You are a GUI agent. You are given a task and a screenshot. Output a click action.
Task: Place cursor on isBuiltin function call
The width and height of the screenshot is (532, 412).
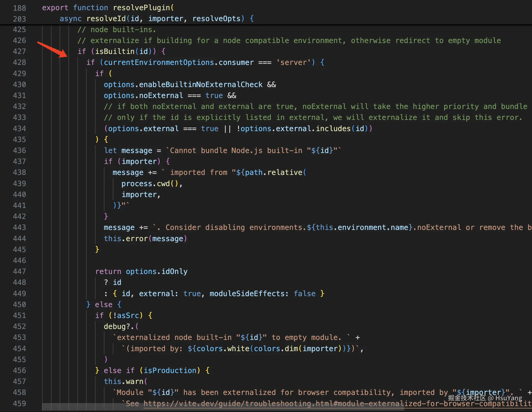pos(115,51)
